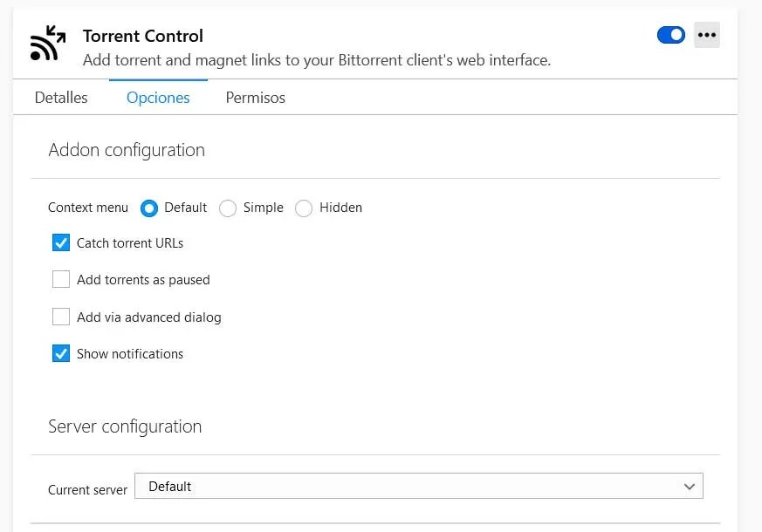Click the Server configuration heading
Viewport: 762px width, 532px height.
(x=125, y=426)
